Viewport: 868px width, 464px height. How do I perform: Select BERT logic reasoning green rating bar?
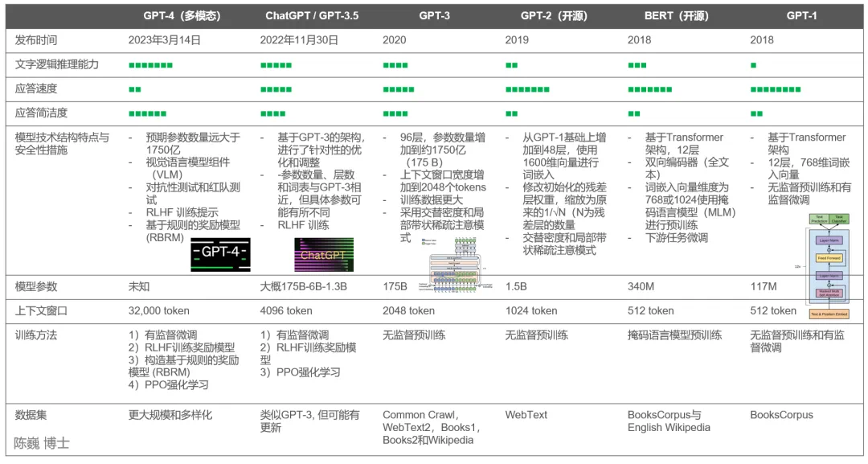click(637, 65)
